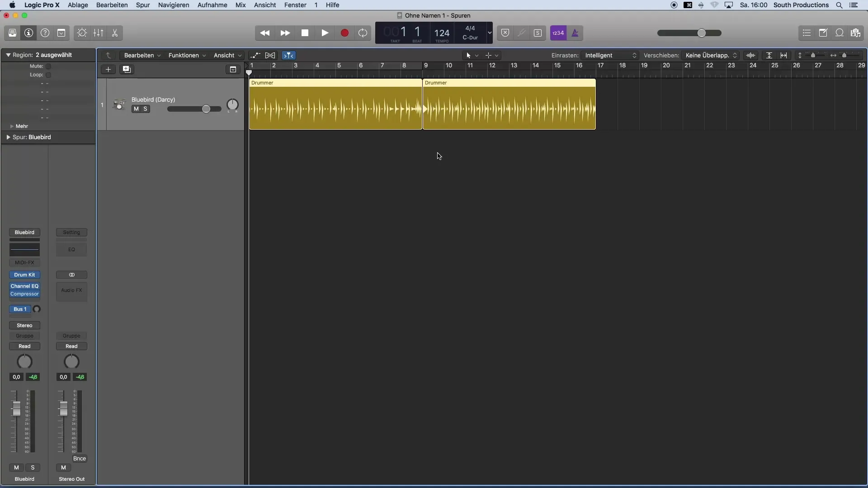868x488 pixels.
Task: Select the second Drummer region
Action: point(509,104)
